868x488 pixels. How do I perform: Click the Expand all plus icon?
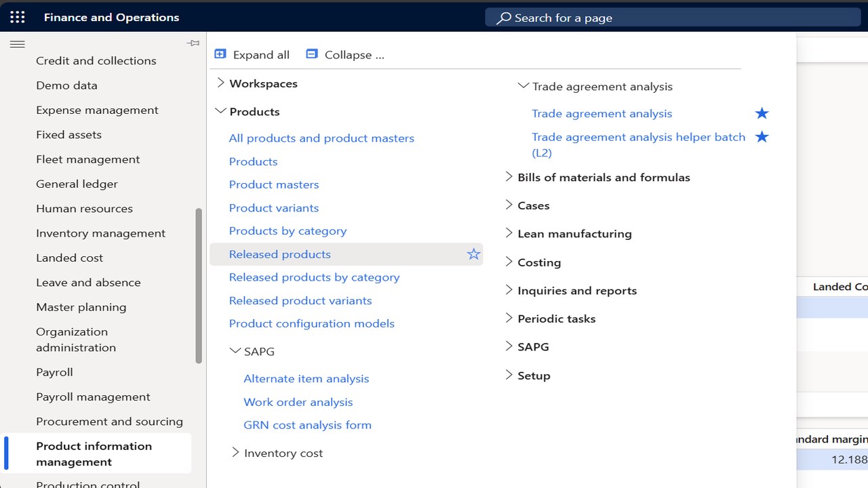click(x=220, y=54)
